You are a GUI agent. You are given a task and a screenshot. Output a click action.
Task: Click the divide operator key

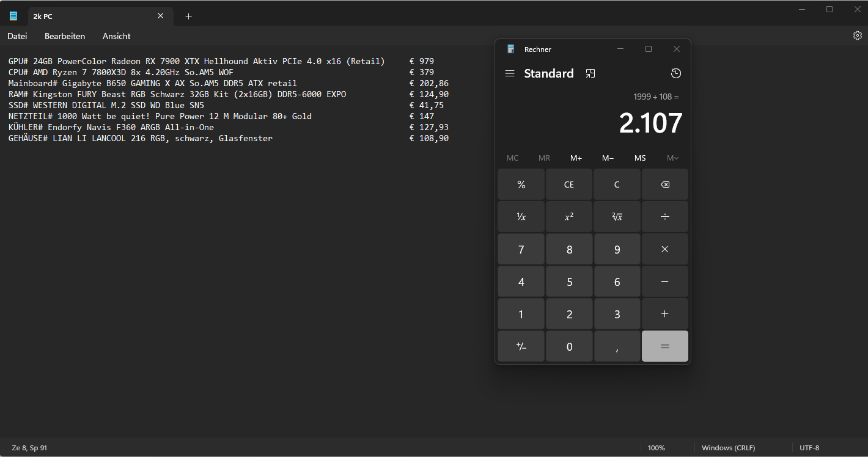point(665,217)
